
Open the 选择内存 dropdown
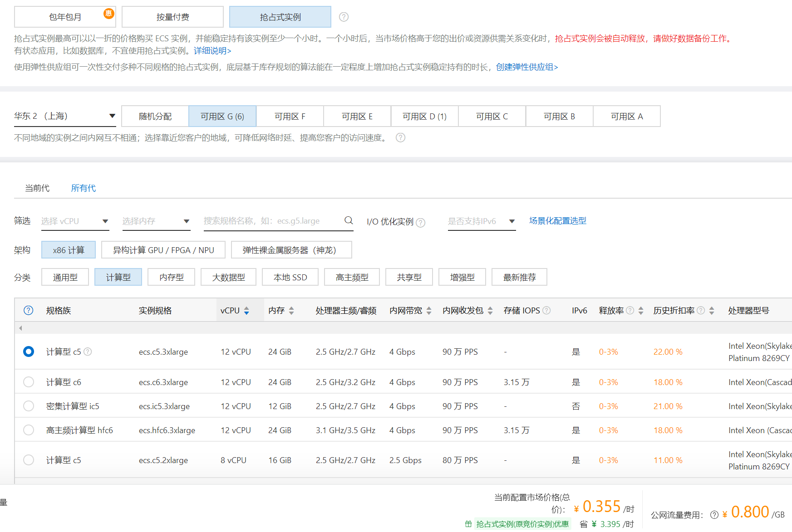156,221
